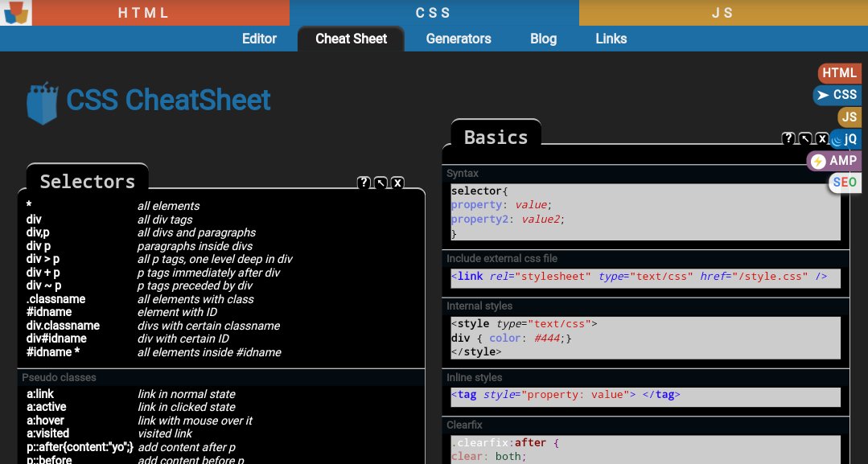868x464 pixels.
Task: Open the SEO side badge
Action: (x=845, y=183)
